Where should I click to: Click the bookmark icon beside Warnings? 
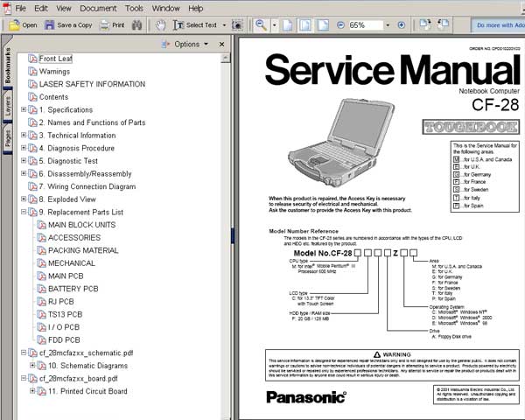[x=32, y=72]
